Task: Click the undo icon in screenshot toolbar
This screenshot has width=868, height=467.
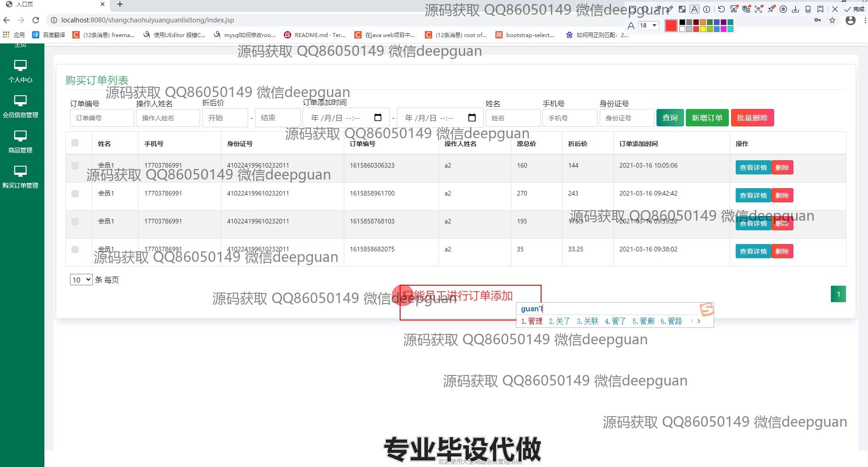Action: pos(721,9)
